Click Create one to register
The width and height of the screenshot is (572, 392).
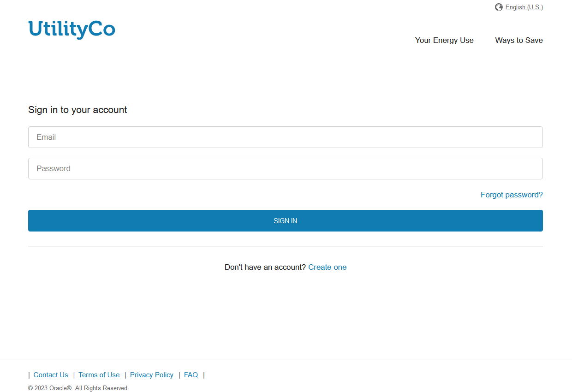[x=328, y=267]
